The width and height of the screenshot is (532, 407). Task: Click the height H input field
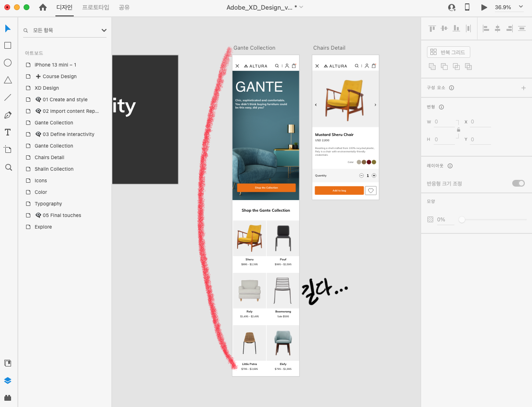pyautogui.click(x=444, y=139)
